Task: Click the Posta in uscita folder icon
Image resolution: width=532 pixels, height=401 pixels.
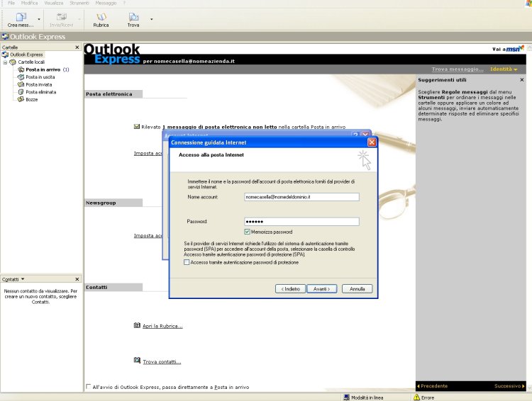Action: 21,77
